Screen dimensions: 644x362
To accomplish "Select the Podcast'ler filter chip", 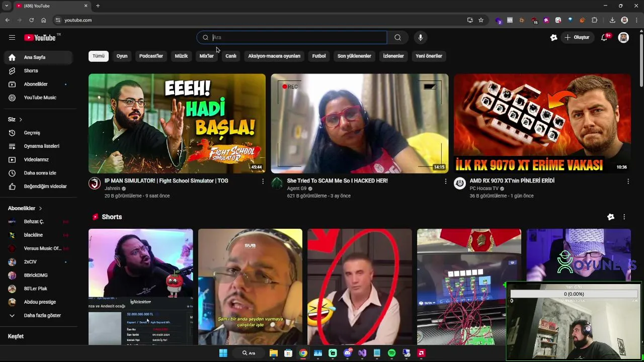I will click(x=151, y=56).
